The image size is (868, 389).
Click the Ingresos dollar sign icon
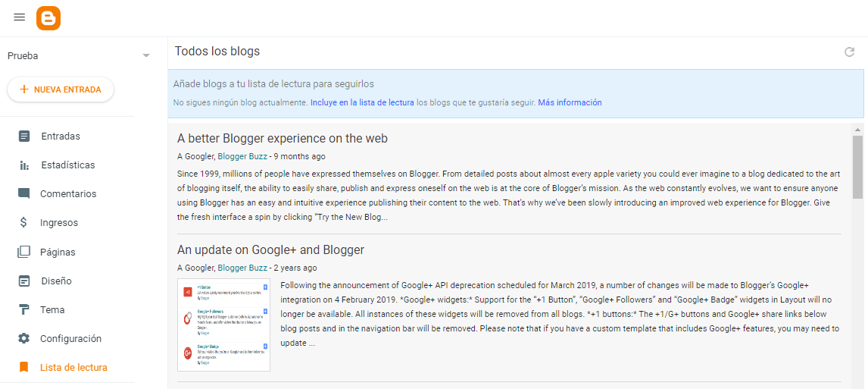23,223
